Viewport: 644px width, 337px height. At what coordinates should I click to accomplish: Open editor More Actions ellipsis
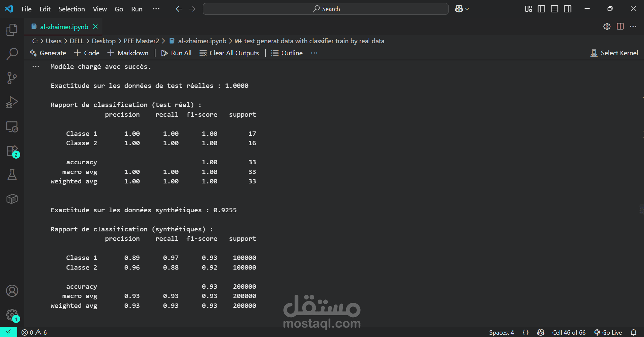633,26
